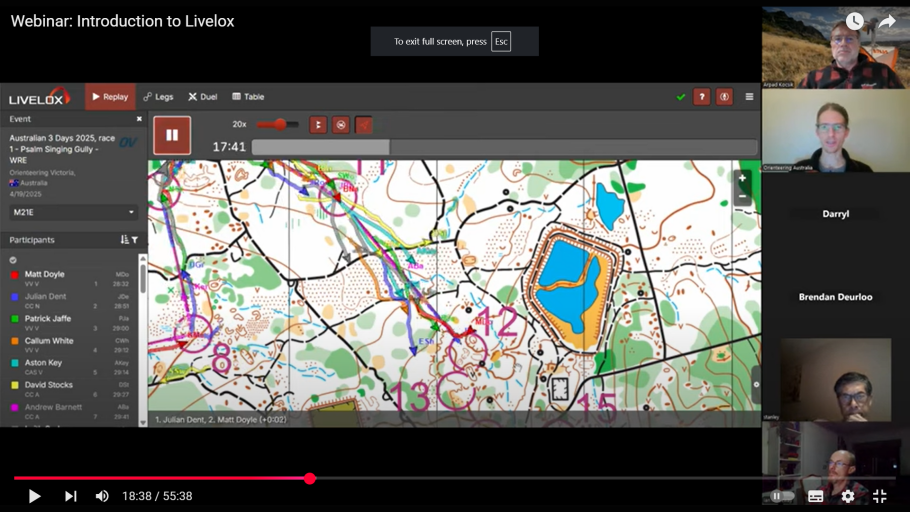Click the circular replay mode button
This screenshot has width=910, height=512.
[x=341, y=125]
